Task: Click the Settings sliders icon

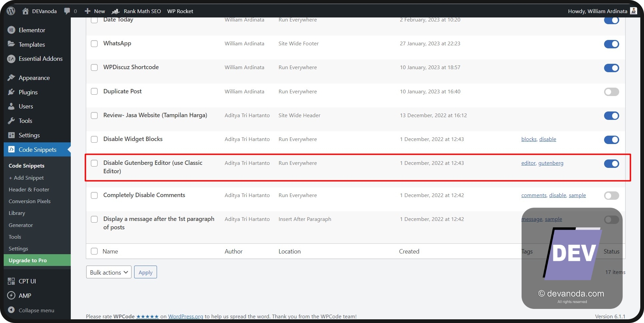Action: [11, 135]
